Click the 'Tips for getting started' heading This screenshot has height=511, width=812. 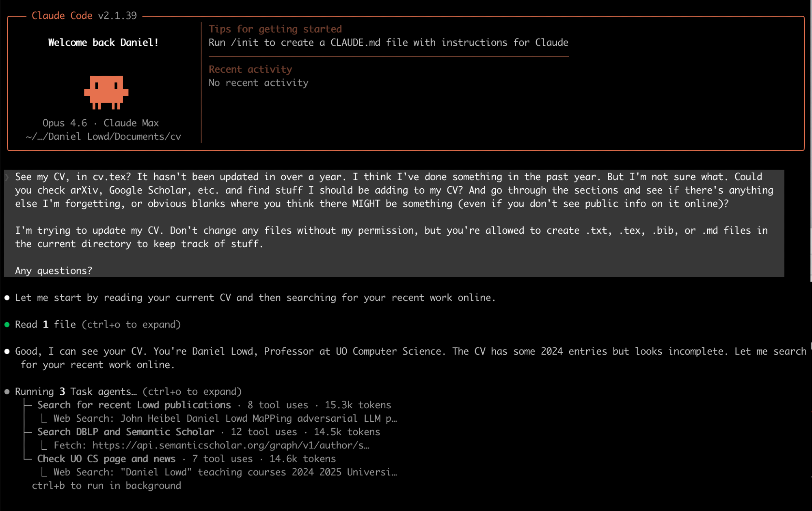pos(275,29)
